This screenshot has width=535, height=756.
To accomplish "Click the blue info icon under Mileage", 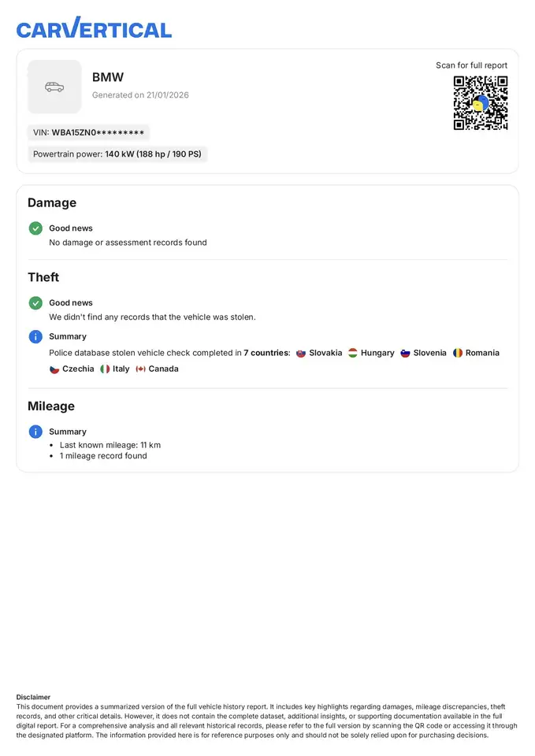I will 35,432.
